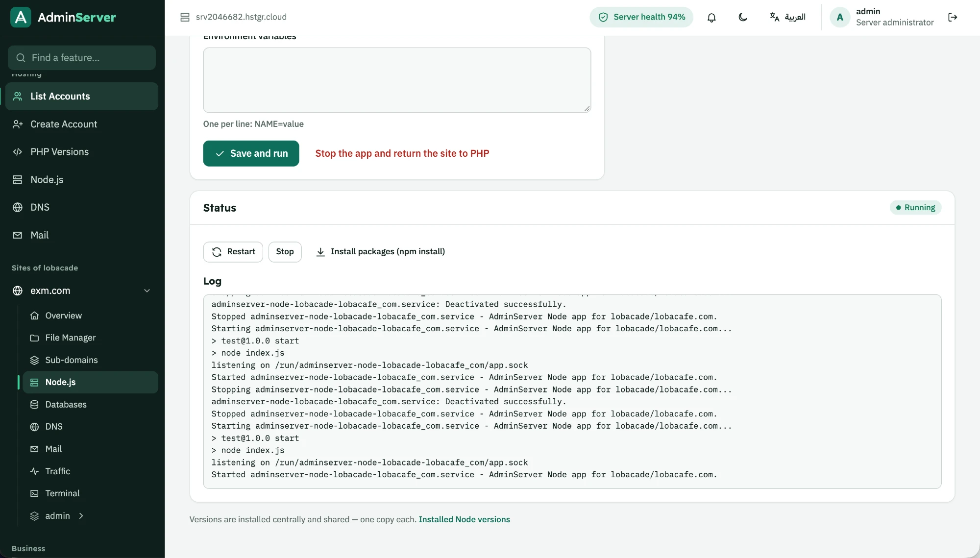Screen dimensions: 980x558
Task: Open Terminal under exm.com
Action: click(91, 493)
